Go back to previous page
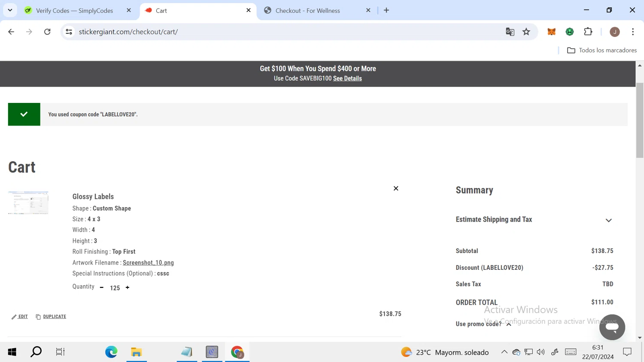 11,32
